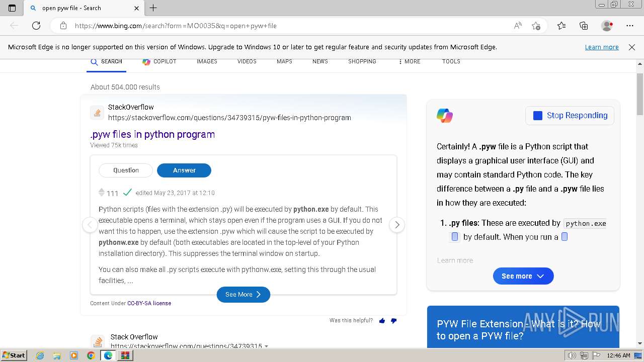Expand the MORE menu
The height and width of the screenshot is (362, 644).
[409, 61]
